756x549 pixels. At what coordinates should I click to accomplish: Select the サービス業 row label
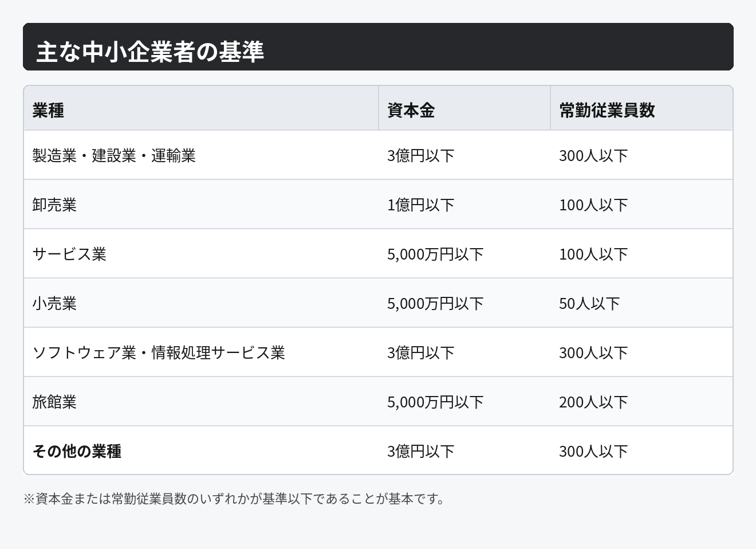[69, 254]
